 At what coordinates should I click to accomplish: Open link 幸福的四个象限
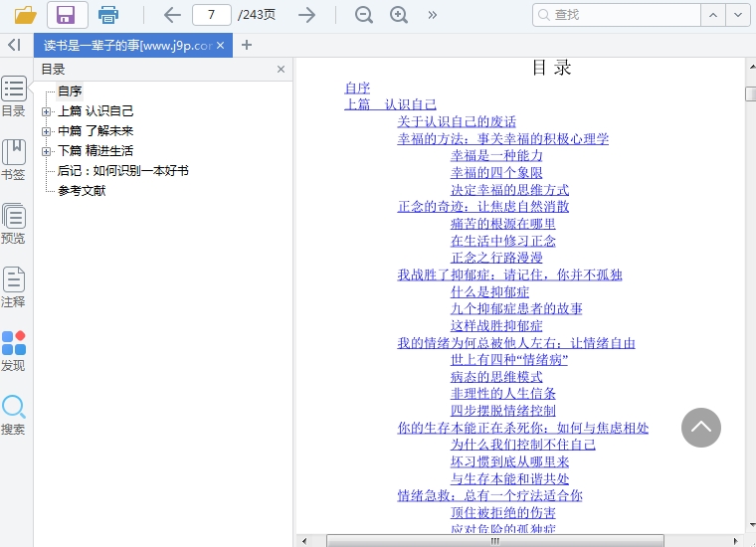pyautogui.click(x=496, y=172)
